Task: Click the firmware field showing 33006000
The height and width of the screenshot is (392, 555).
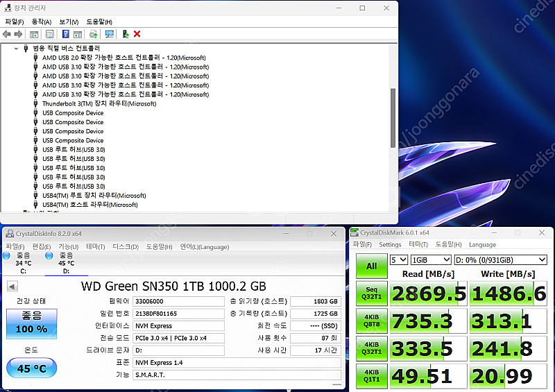Action: (178, 301)
